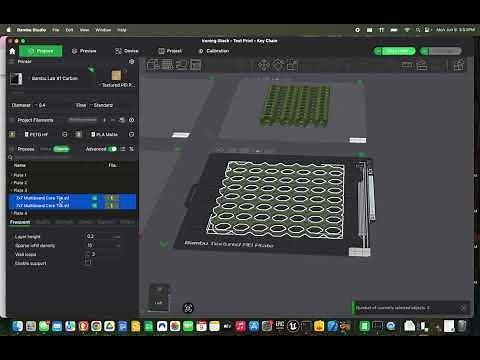Switch to the Prepare tab
The height and width of the screenshot is (360, 480).
click(41, 51)
